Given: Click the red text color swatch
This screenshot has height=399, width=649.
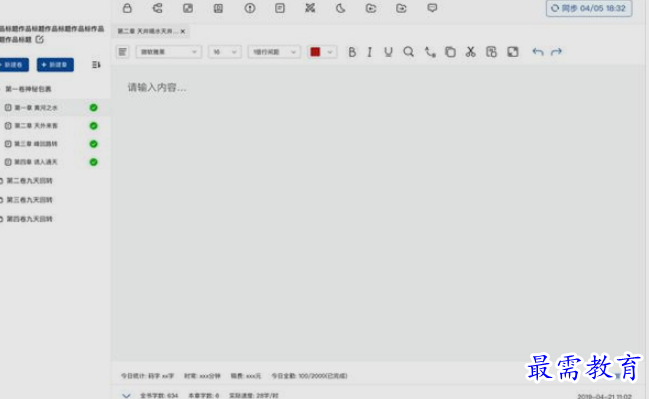Looking at the screenshot, I should 315,52.
